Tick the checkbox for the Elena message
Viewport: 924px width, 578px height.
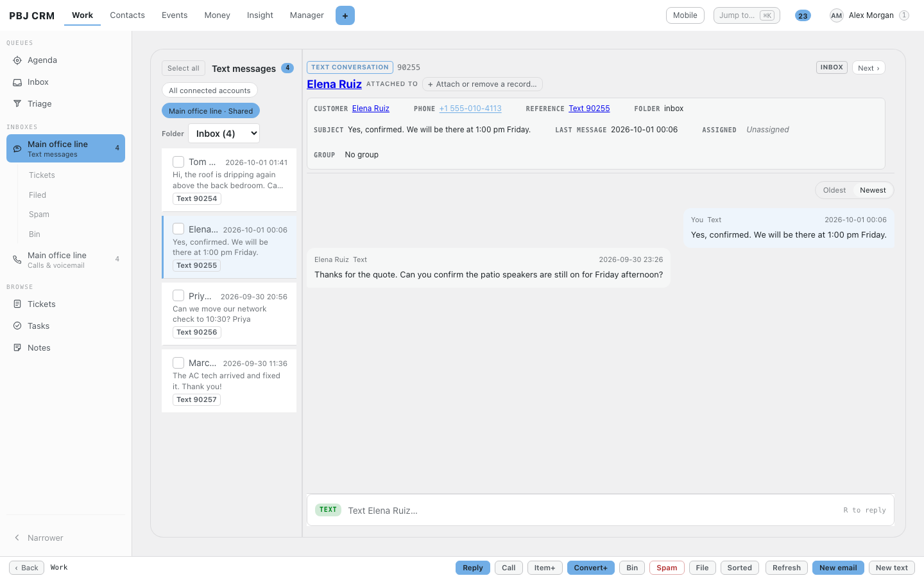[178, 229]
